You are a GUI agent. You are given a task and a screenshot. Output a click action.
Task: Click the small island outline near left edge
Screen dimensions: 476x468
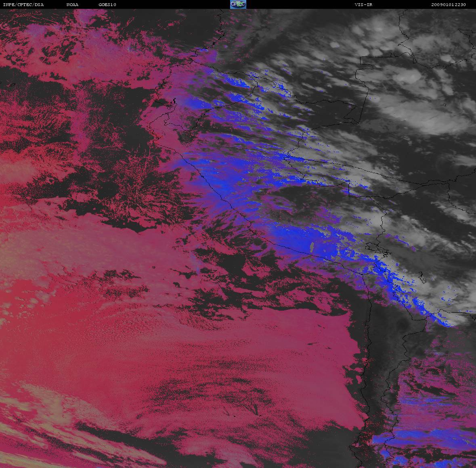coord(11,85)
